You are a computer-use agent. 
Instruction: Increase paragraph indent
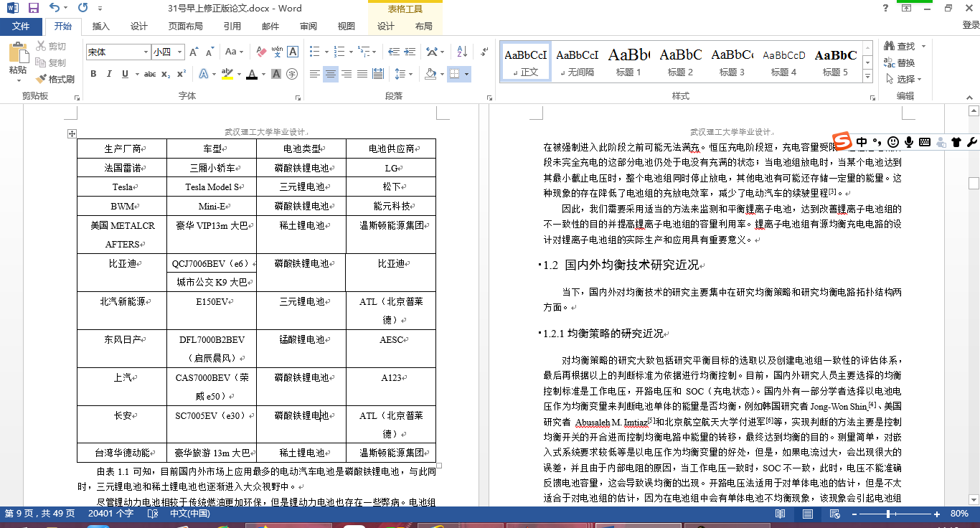tap(409, 52)
